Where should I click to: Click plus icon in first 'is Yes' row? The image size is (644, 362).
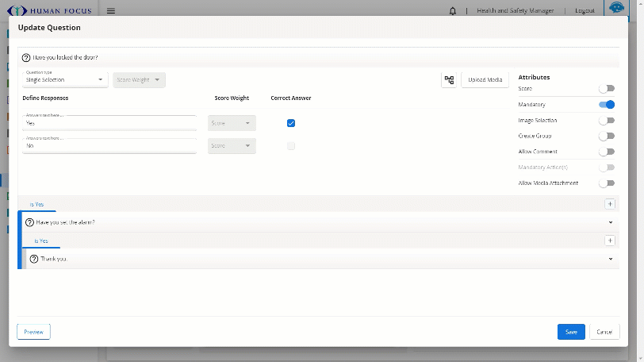(x=610, y=204)
